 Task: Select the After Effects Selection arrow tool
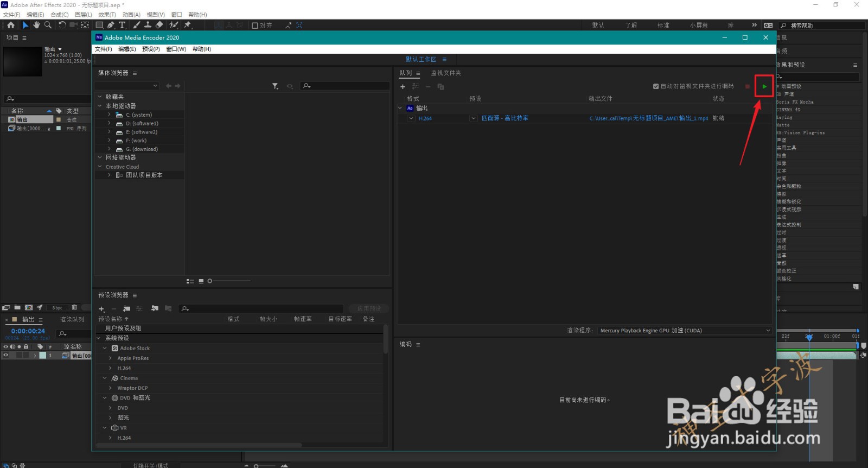25,25
